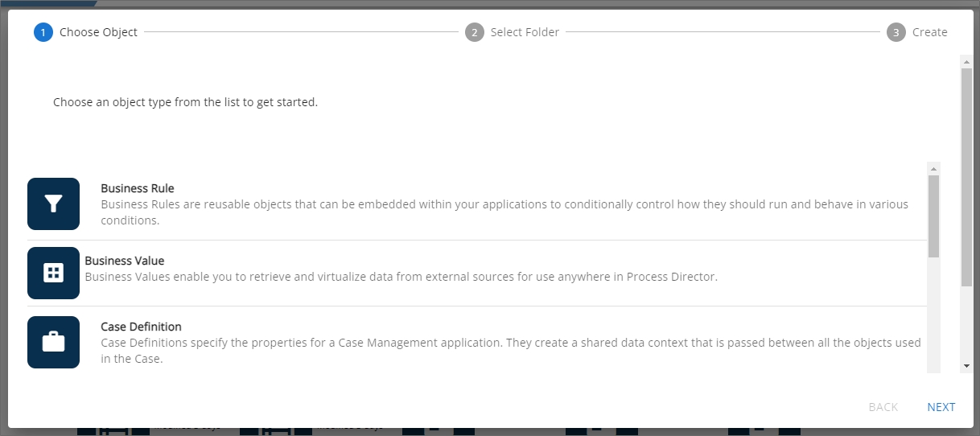Select the Business Value title

click(125, 261)
